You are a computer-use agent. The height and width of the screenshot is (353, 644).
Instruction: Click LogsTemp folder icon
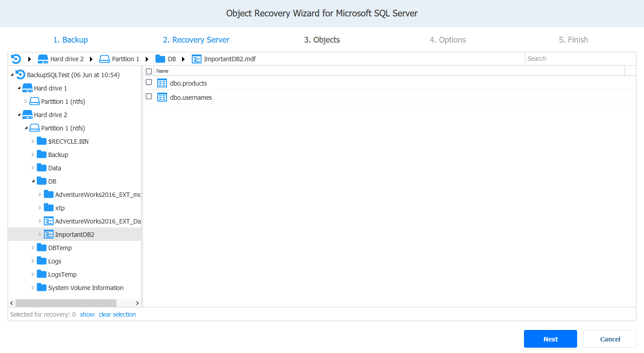point(42,274)
